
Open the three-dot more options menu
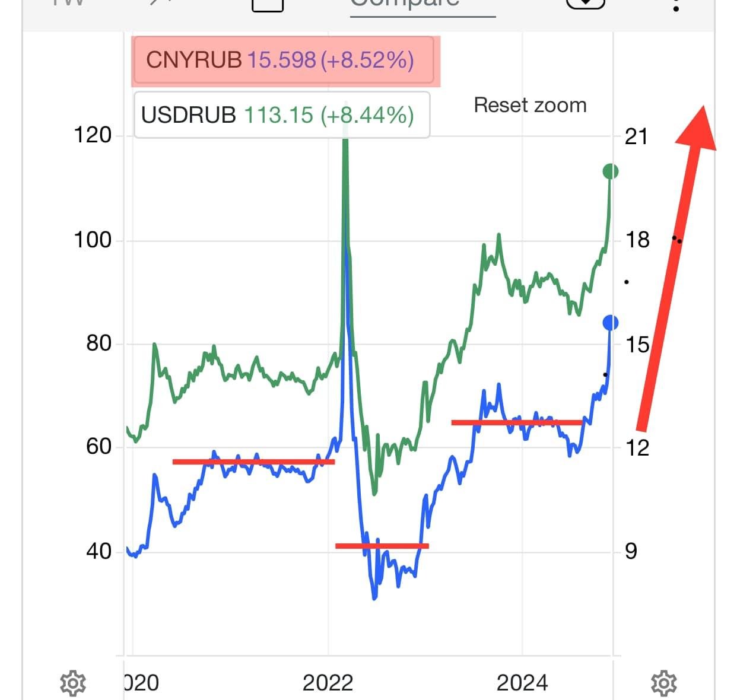click(676, 6)
